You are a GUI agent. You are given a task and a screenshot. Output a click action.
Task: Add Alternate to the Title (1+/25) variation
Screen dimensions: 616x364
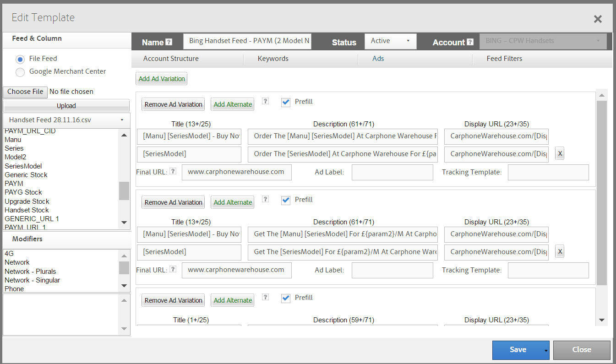tap(233, 300)
